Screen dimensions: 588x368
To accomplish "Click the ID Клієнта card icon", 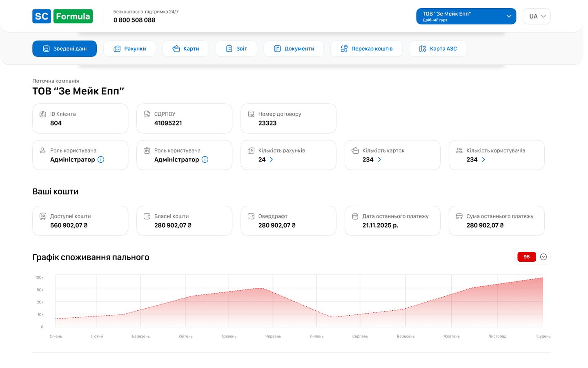I will point(43,114).
